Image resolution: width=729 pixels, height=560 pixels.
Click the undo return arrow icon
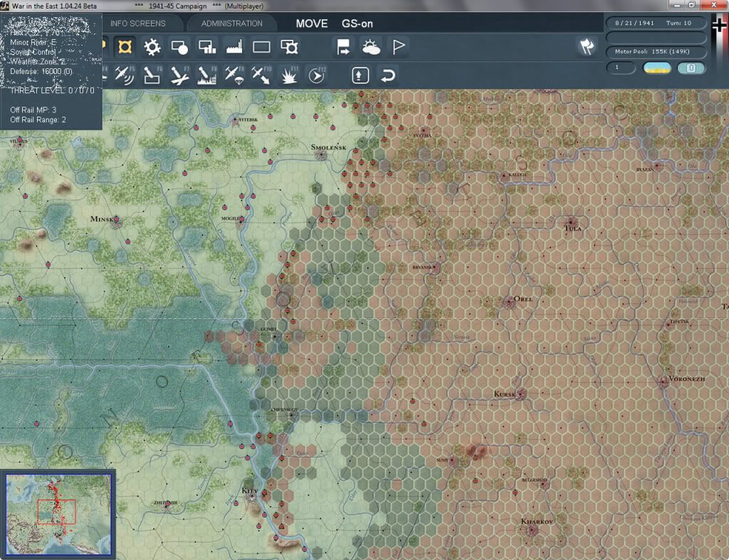[x=388, y=75]
